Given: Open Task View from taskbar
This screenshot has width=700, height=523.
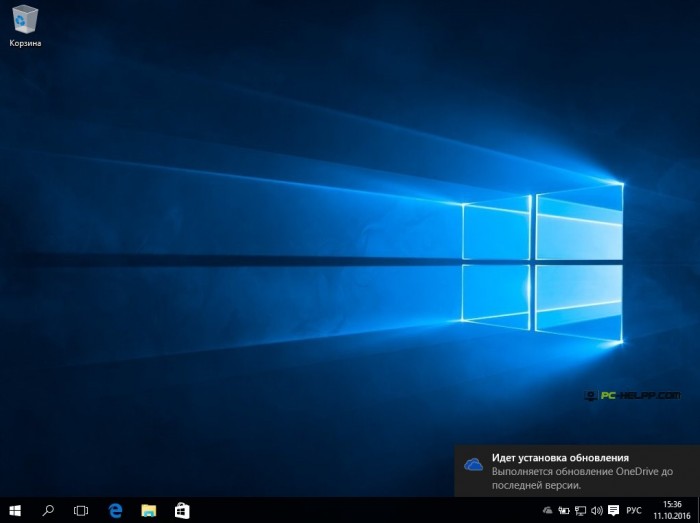Looking at the screenshot, I should 81,510.
